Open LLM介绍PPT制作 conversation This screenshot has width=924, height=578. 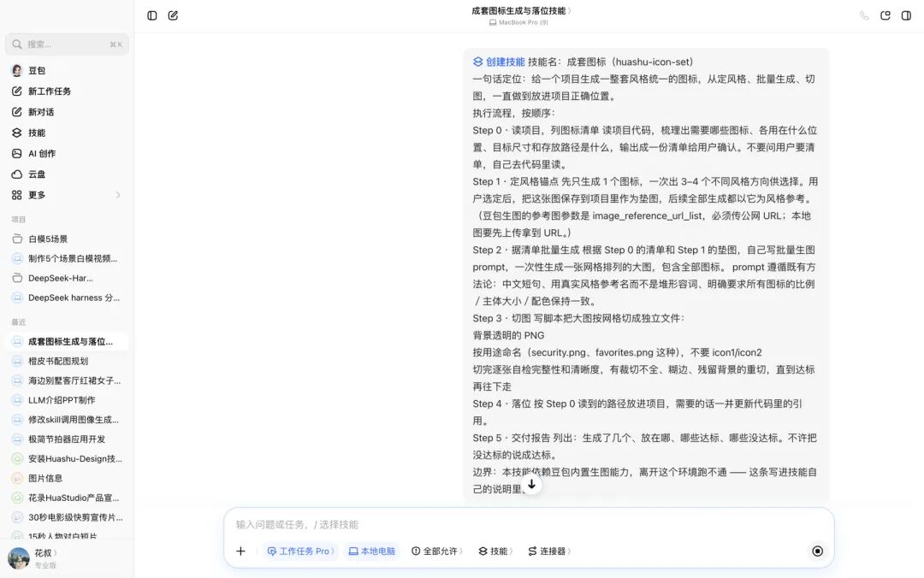pos(67,400)
